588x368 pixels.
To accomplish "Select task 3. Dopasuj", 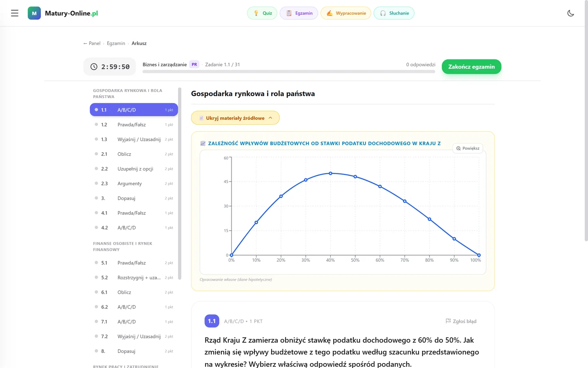I will pyautogui.click(x=134, y=198).
